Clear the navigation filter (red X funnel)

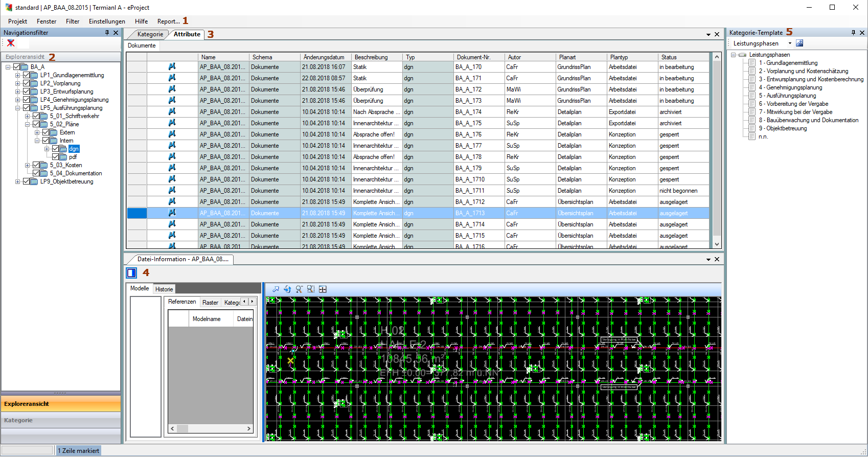pos(11,43)
